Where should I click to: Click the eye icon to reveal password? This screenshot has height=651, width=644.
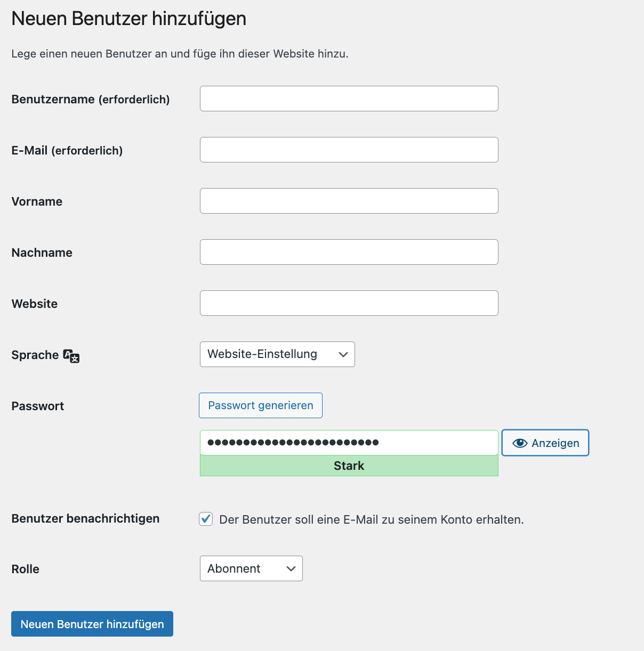click(520, 443)
